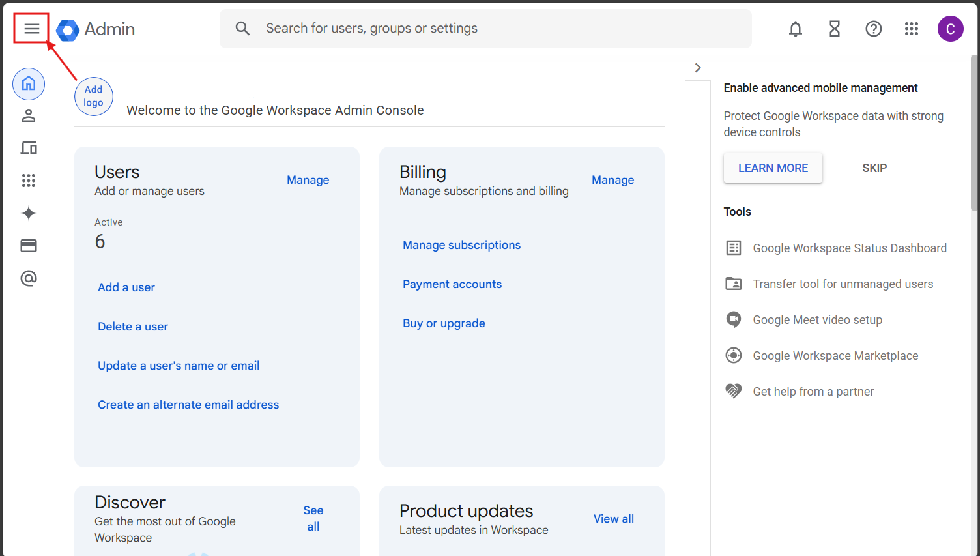This screenshot has height=556, width=980.
Task: Click View all in Product updates
Action: coord(614,519)
